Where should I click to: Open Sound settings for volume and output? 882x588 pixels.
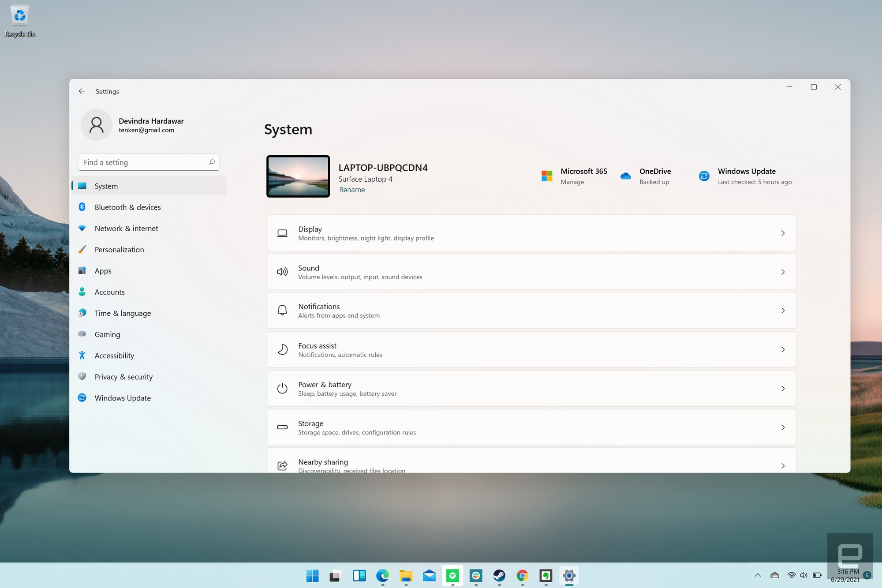pyautogui.click(x=531, y=272)
